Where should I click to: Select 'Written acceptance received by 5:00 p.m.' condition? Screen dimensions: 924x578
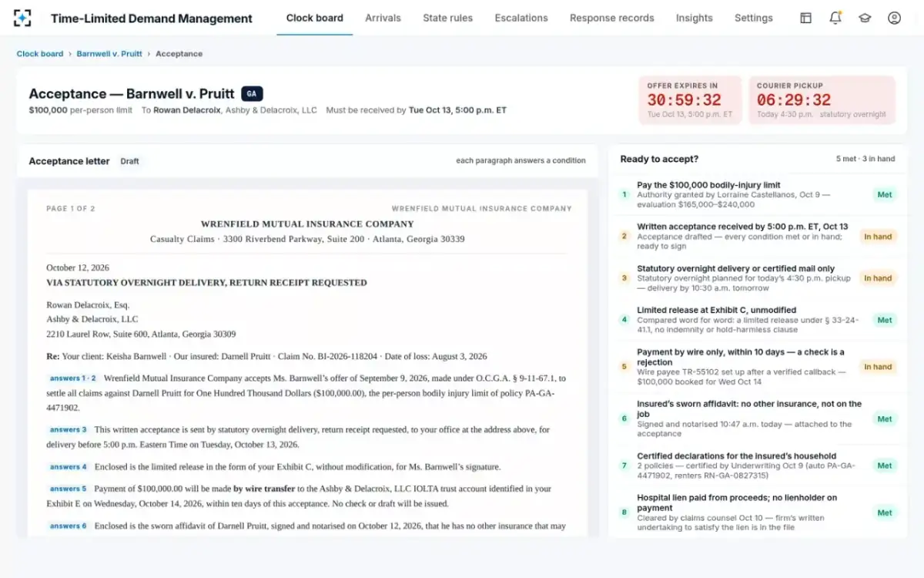(758, 237)
